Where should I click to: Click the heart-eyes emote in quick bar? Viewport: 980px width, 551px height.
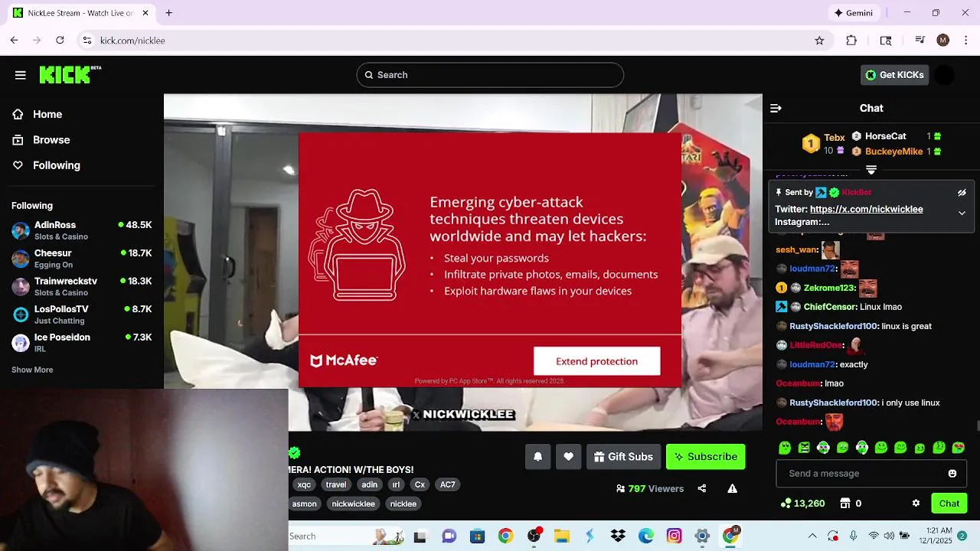[959, 448]
